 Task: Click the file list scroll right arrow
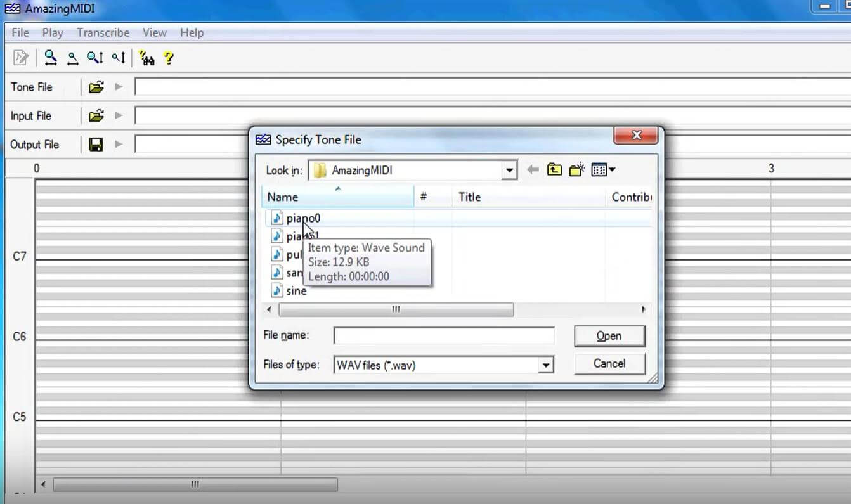click(644, 309)
